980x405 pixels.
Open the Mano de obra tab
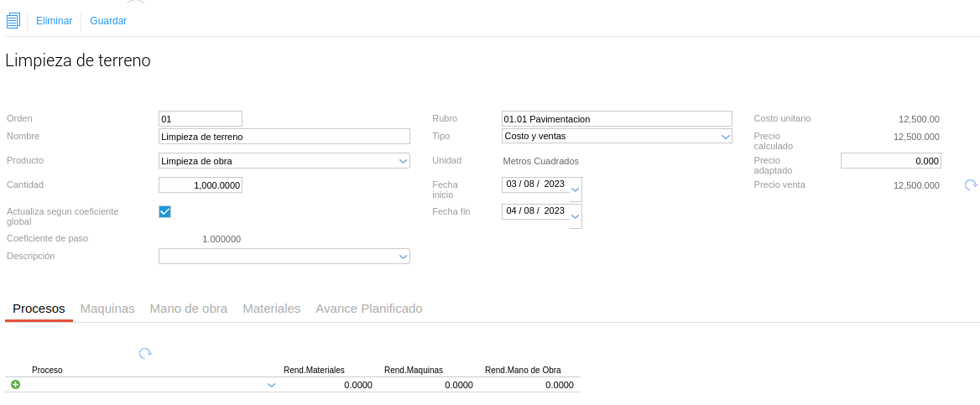tap(188, 309)
